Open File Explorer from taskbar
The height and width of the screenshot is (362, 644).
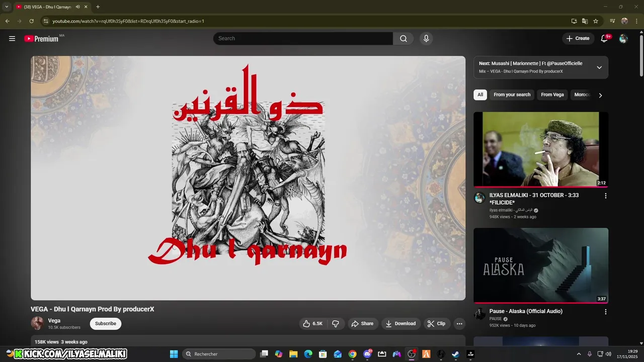293,354
